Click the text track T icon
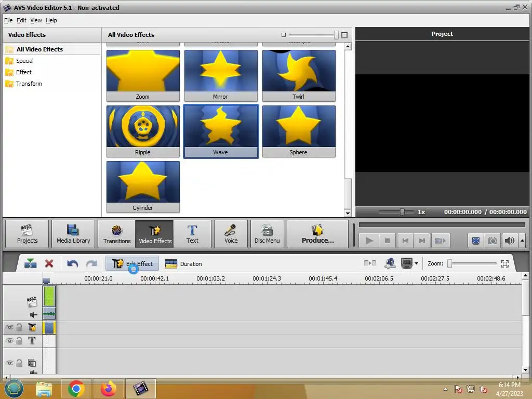The image size is (532, 399). tap(32, 340)
